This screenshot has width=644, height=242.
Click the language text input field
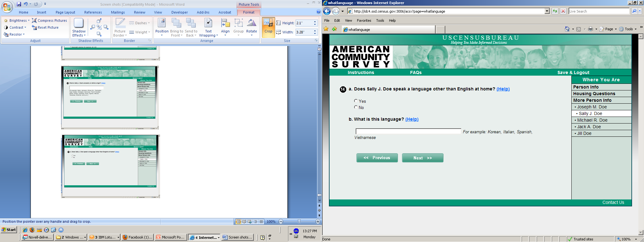[x=408, y=131]
